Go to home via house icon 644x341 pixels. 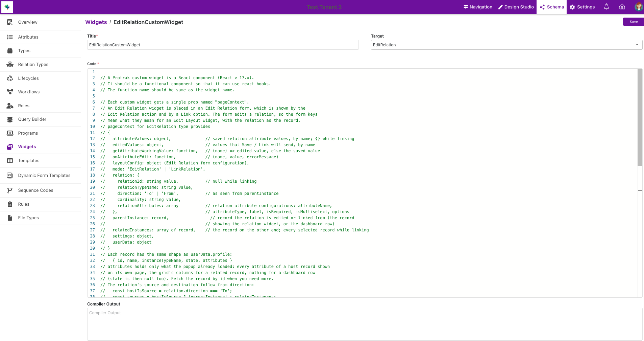pos(622,7)
